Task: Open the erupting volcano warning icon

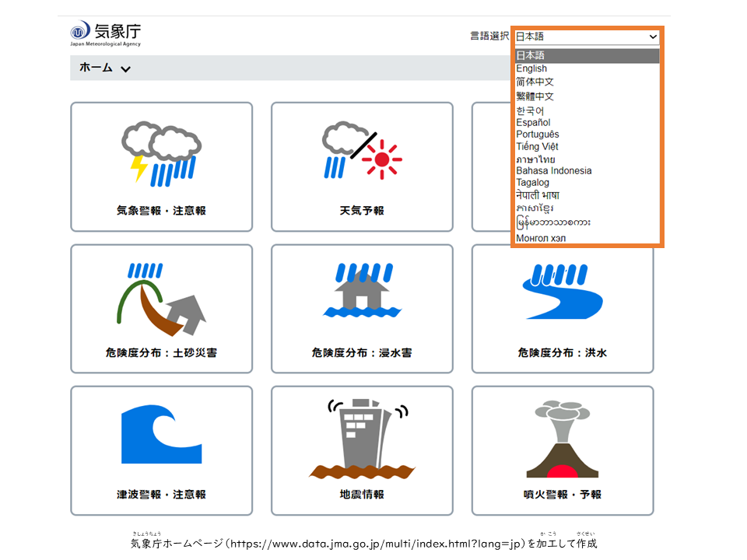Action: click(x=562, y=439)
